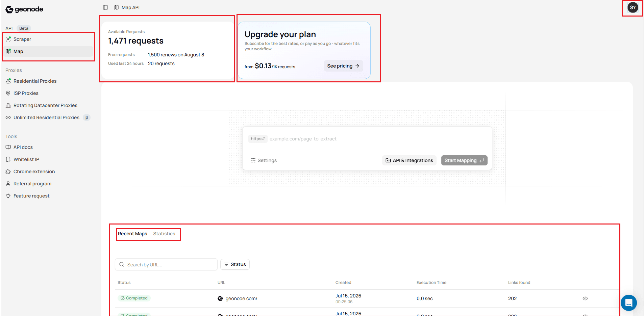Click the beta badge beside Unlimited Residential Proxies

click(86, 117)
